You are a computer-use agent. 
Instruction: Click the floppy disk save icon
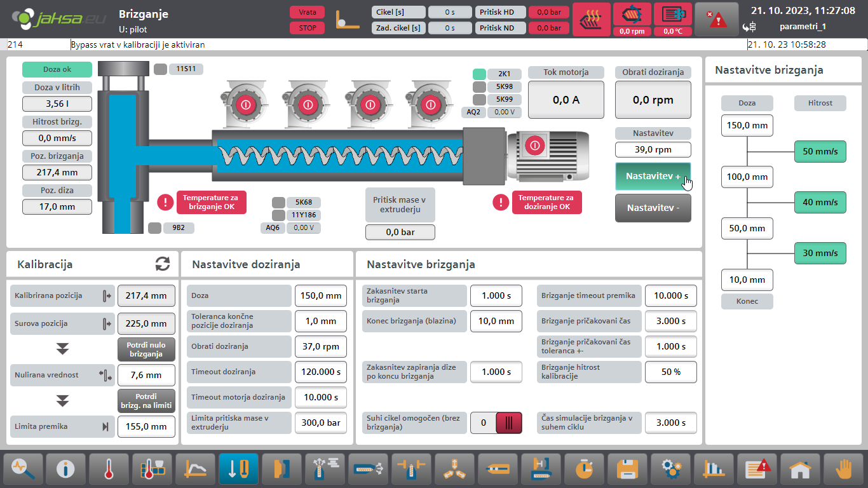[627, 470]
